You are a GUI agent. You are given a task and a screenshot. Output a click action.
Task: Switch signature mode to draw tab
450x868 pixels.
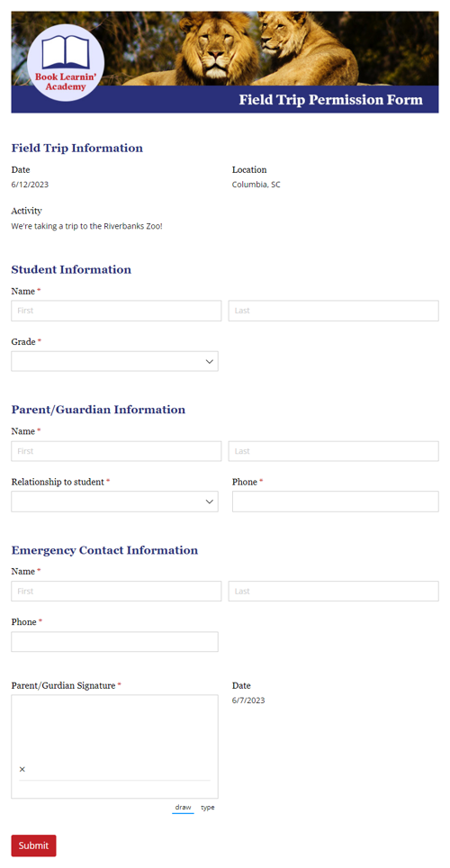[184, 808]
